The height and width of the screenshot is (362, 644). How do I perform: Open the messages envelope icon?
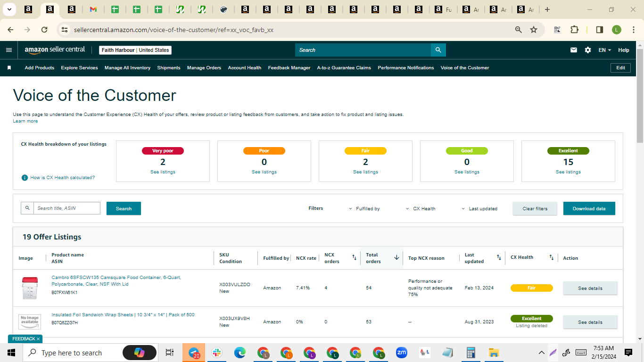point(574,50)
